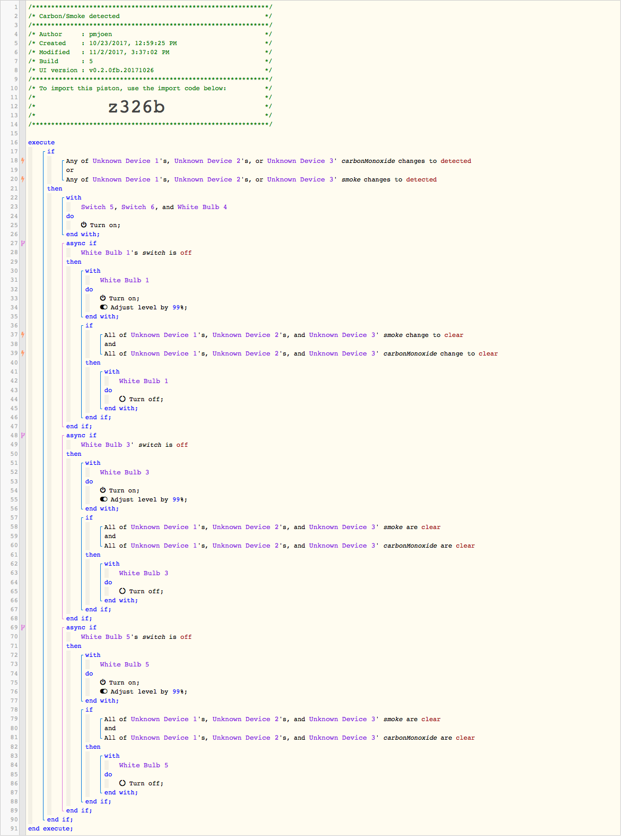
Task: Click the 'do' keyword on line 24
Action: [70, 216]
